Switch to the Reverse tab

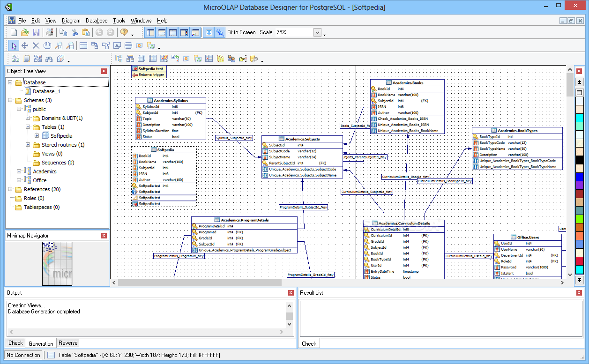pyautogui.click(x=67, y=343)
